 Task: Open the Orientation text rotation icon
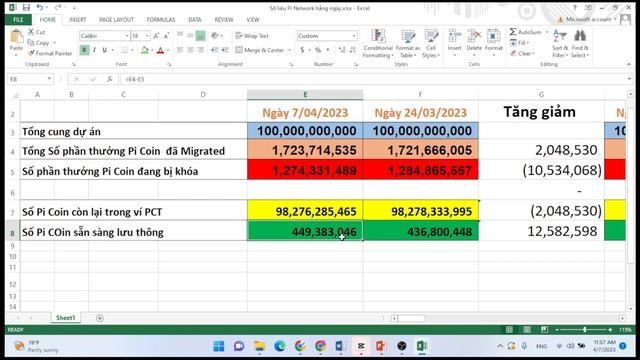tap(215, 36)
